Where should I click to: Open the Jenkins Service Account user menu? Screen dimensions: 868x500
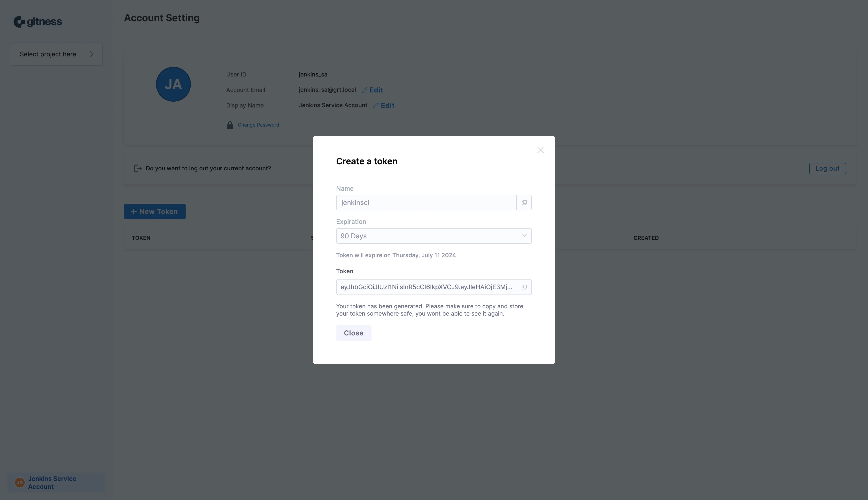tap(56, 483)
